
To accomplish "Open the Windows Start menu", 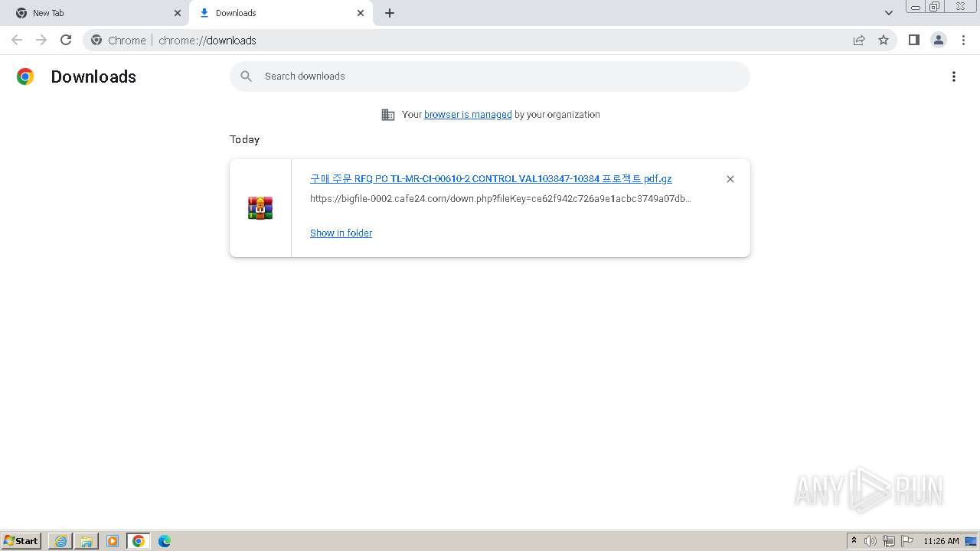I will [21, 541].
